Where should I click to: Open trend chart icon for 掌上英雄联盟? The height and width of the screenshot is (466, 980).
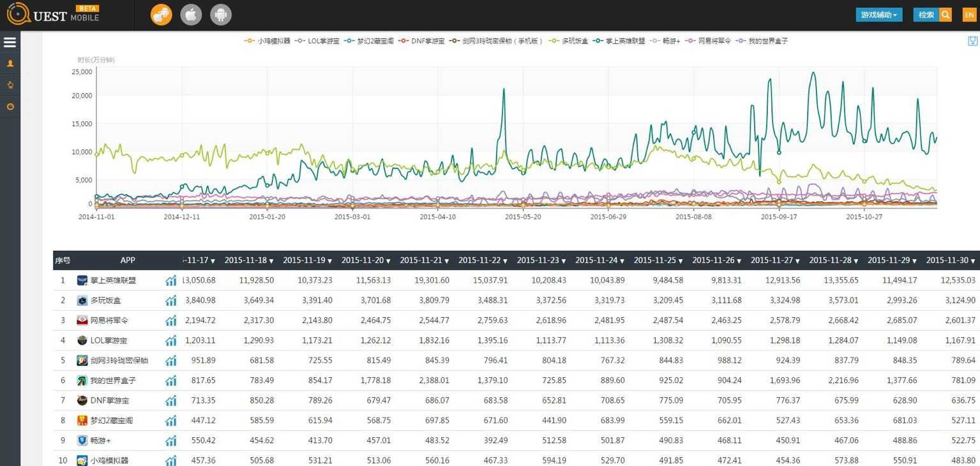click(170, 280)
